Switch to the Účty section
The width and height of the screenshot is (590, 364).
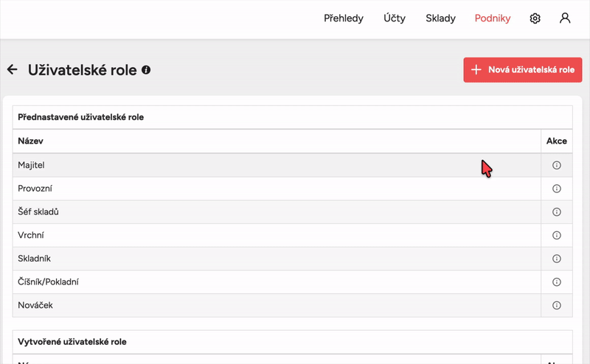click(x=394, y=18)
